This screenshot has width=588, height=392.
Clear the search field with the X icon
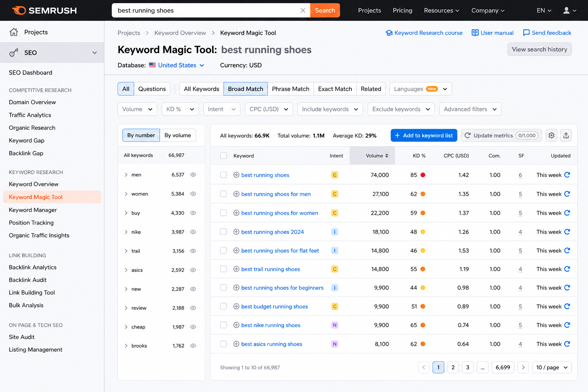coord(303,10)
